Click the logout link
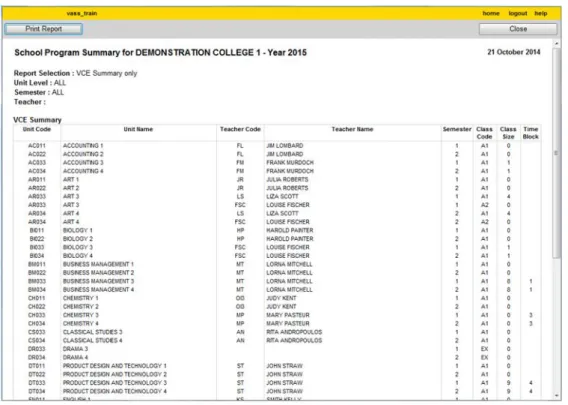The image size is (568, 405). (518, 13)
